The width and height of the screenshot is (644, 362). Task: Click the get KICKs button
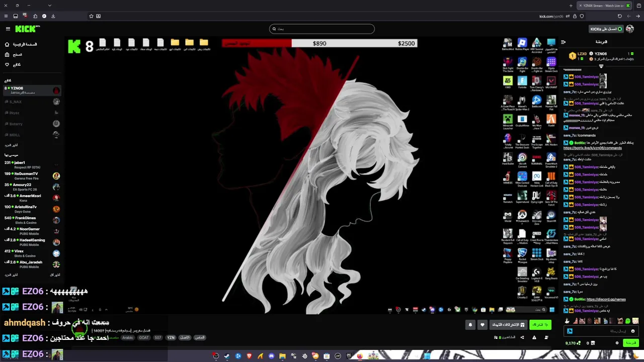606,29
